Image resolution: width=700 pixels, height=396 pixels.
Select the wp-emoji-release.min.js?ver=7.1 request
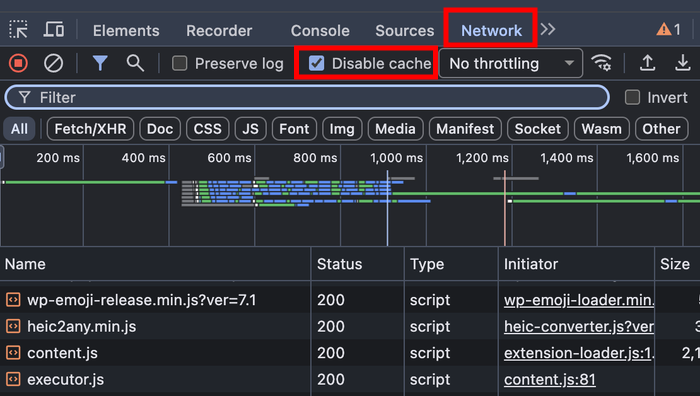(142, 300)
